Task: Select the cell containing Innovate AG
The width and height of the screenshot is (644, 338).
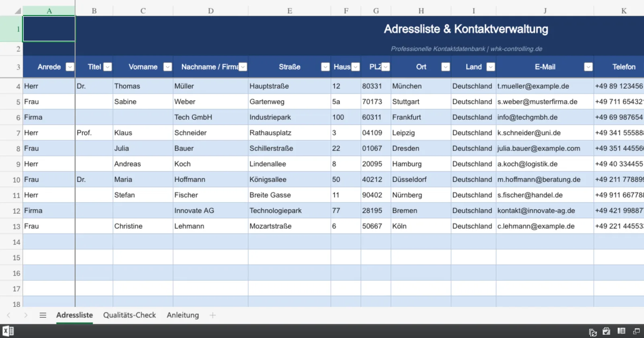Action: [211, 210]
